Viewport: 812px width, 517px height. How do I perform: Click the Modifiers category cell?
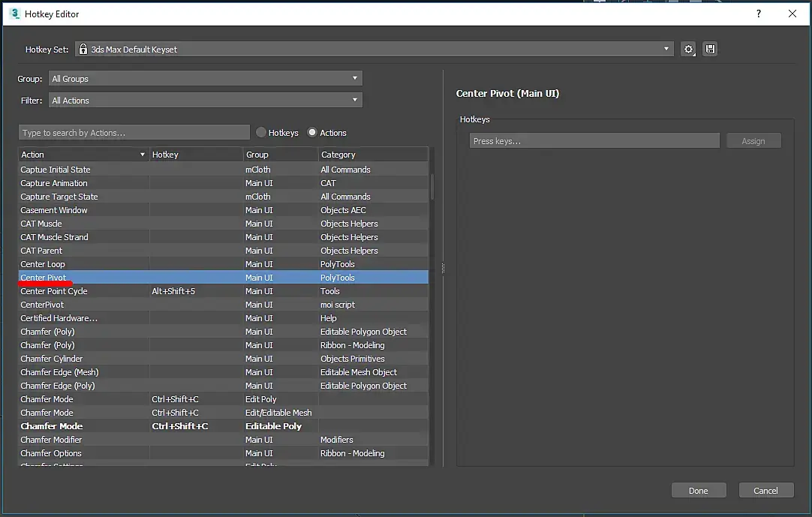(x=373, y=439)
